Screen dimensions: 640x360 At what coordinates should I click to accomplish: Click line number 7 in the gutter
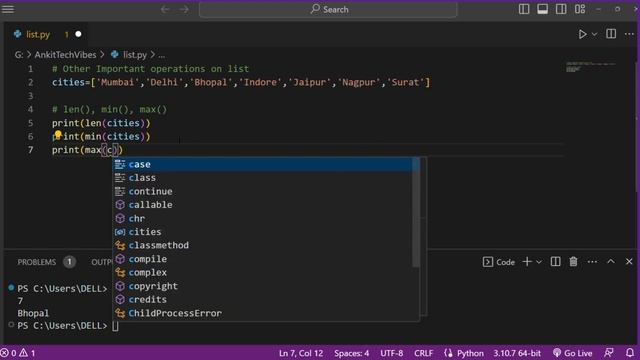pos(31,150)
